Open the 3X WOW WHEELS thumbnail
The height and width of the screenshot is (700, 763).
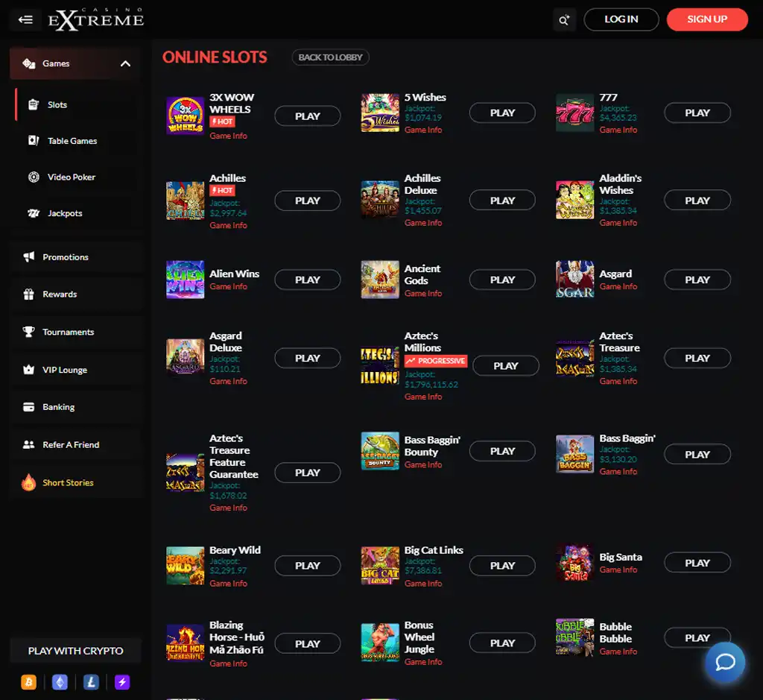click(185, 116)
